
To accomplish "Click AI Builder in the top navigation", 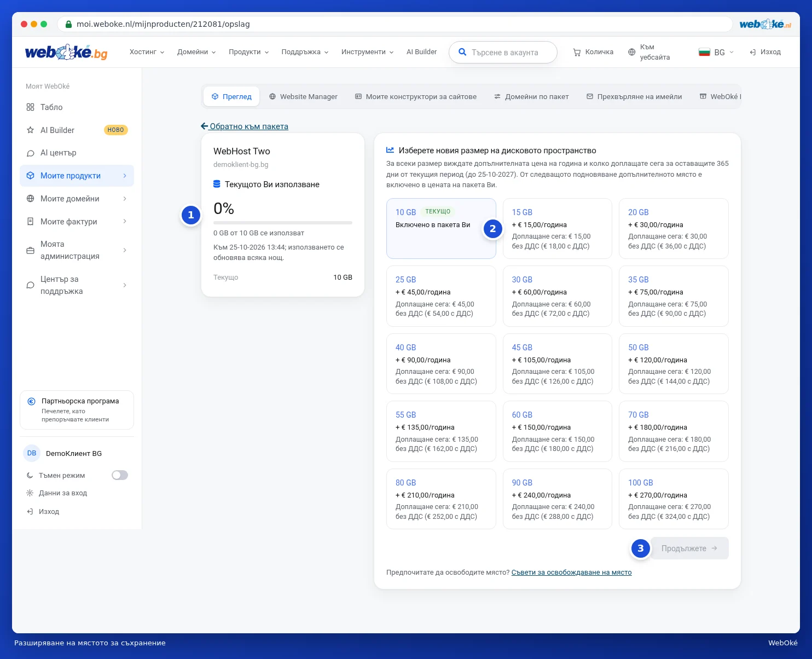I will point(421,52).
